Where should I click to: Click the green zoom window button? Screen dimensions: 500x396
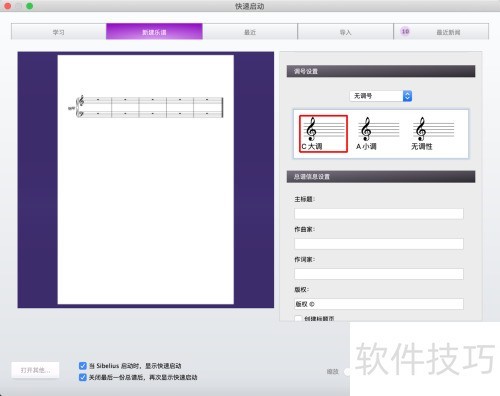tap(29, 6)
